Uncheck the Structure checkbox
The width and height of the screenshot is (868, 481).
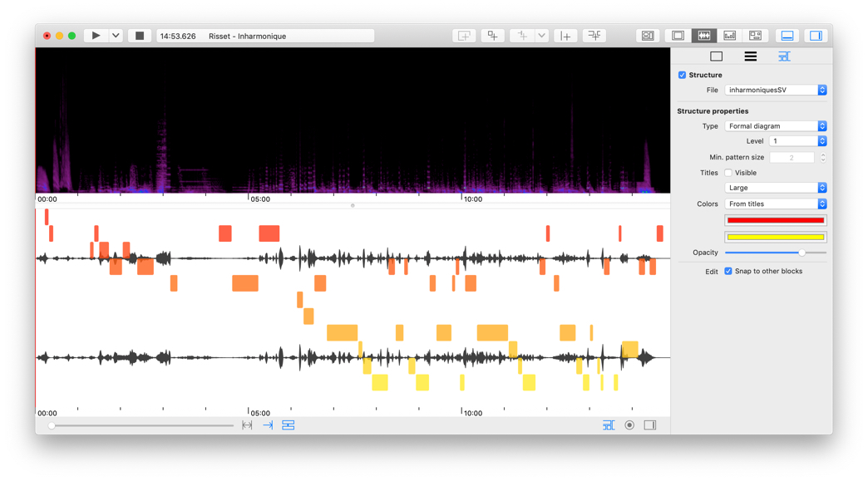coord(682,75)
